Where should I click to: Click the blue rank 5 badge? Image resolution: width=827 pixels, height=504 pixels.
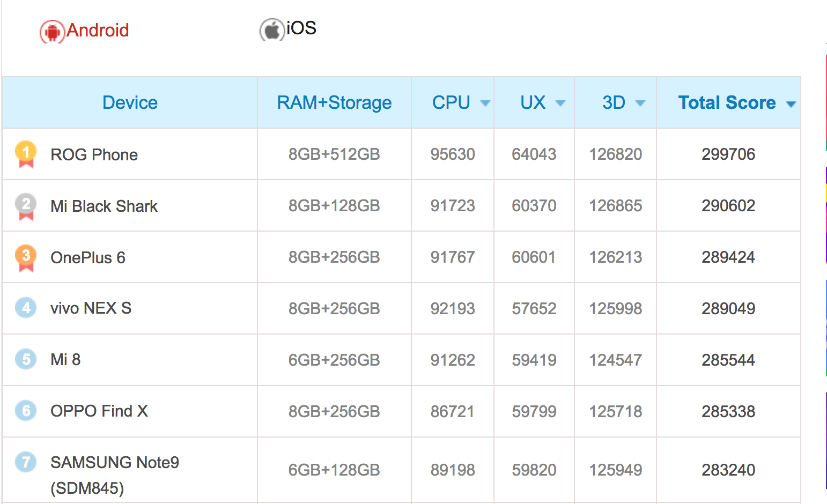tap(26, 359)
